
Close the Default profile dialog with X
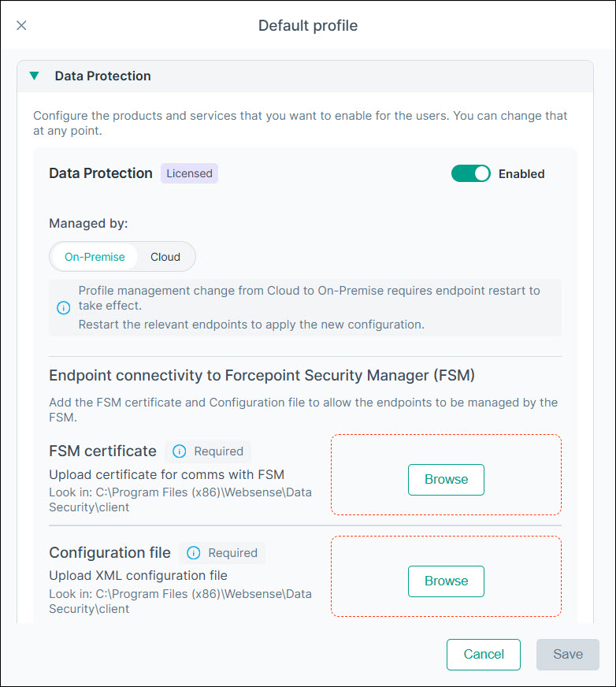click(x=21, y=25)
